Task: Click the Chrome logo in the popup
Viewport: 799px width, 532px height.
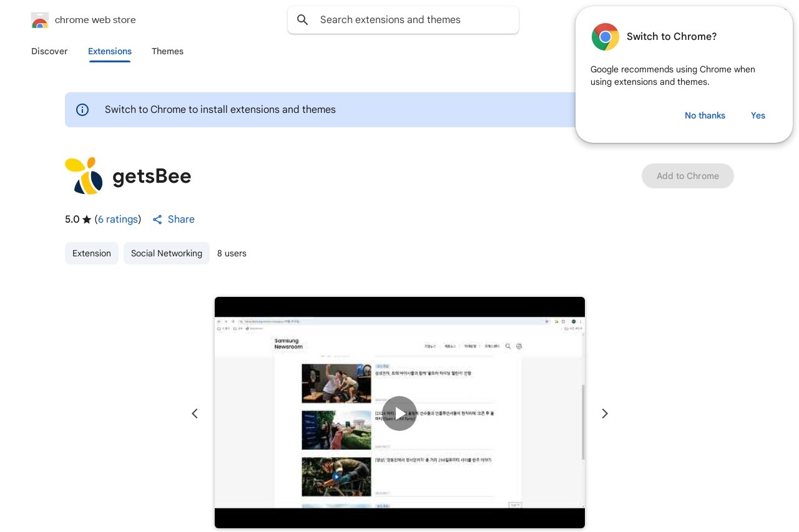Action: [x=605, y=37]
